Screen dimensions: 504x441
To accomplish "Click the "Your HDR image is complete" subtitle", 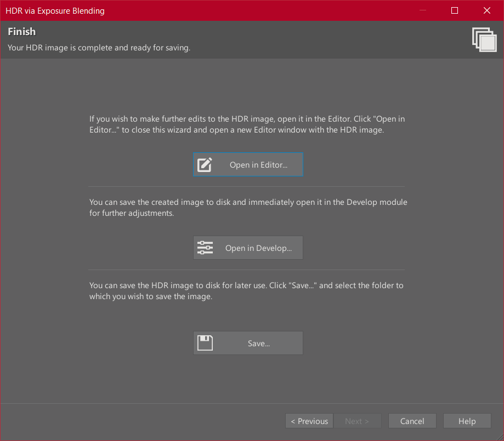I will point(99,48).
